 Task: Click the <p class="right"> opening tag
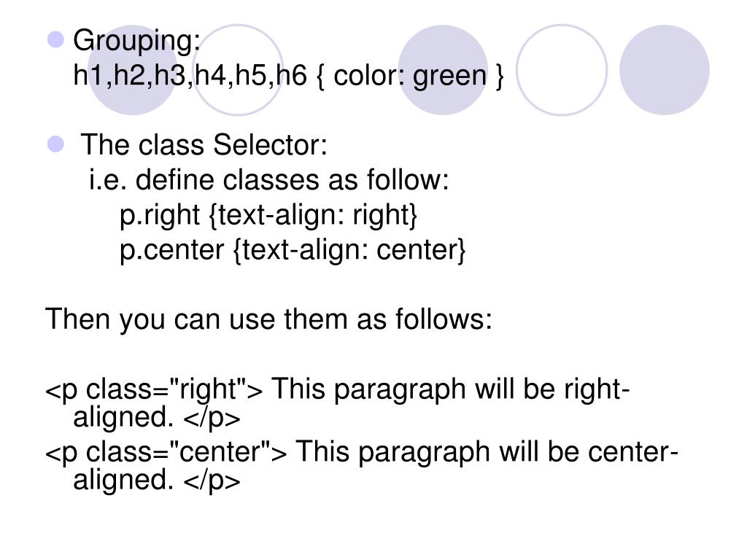click(154, 389)
